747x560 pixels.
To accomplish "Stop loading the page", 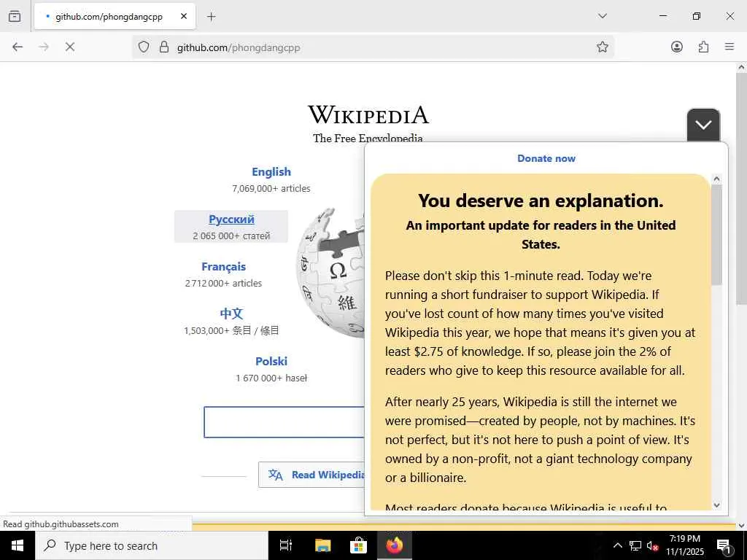I will coord(69,47).
